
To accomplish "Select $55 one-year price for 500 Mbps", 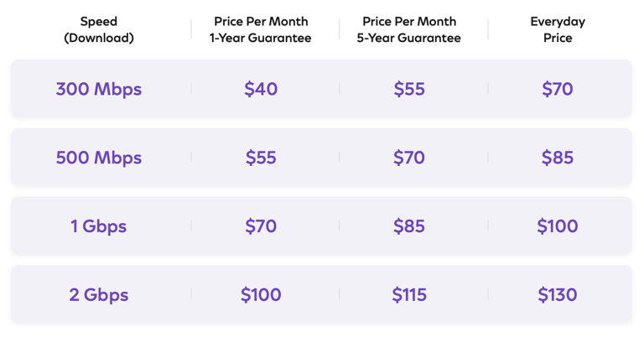I will click(x=261, y=158).
